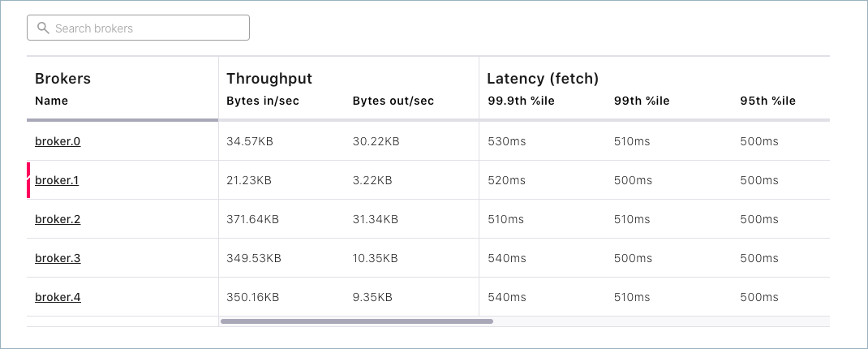The height and width of the screenshot is (349, 868).
Task: Click the Bytes out/sec column header
Action: coord(393,101)
